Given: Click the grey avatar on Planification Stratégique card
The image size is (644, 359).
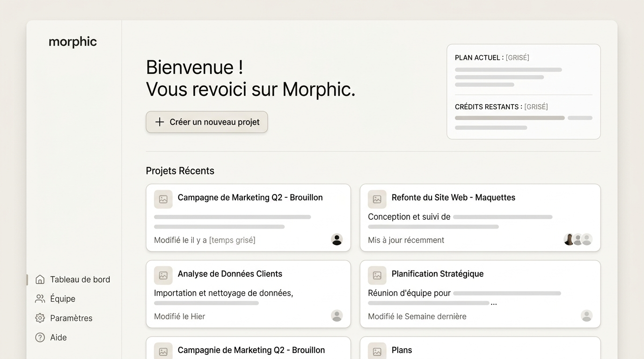Looking at the screenshot, I should pos(587,316).
